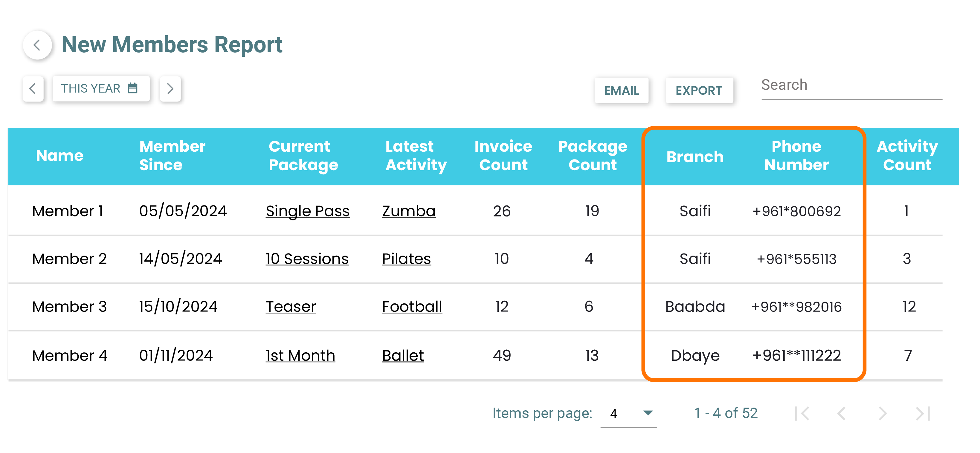Jump to the first page of results
The image size is (980, 453).
coord(802,413)
